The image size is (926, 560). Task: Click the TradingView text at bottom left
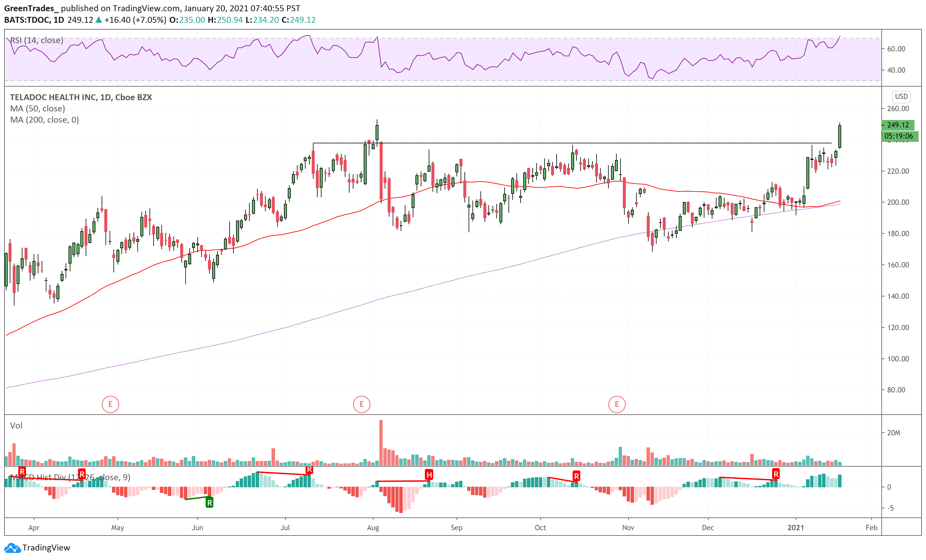(x=46, y=548)
